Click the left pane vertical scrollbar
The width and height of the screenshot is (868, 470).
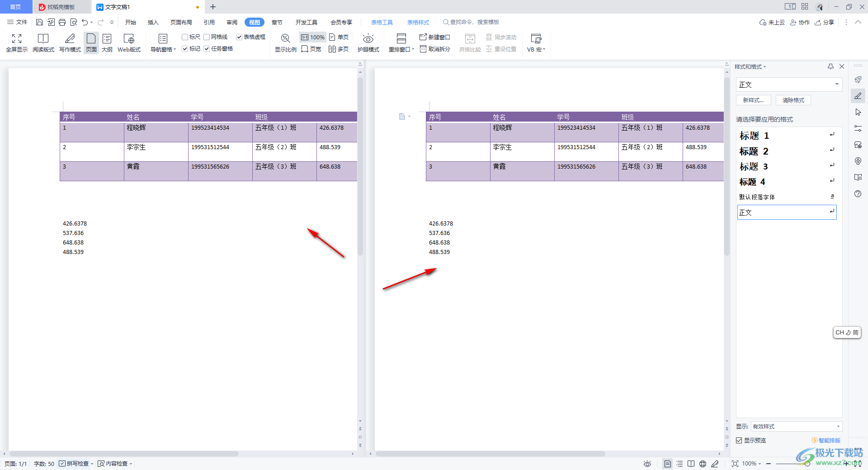click(360, 166)
